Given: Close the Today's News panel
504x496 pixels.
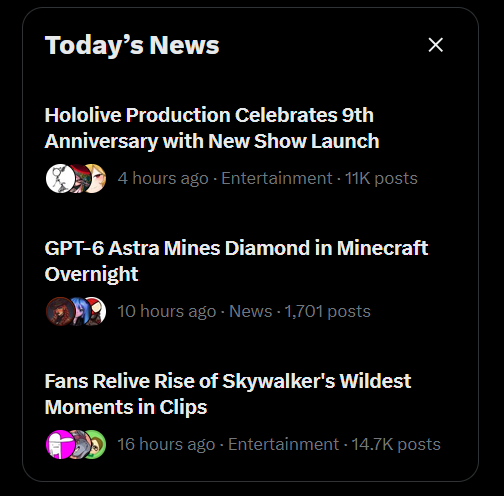Looking at the screenshot, I should click(x=435, y=45).
